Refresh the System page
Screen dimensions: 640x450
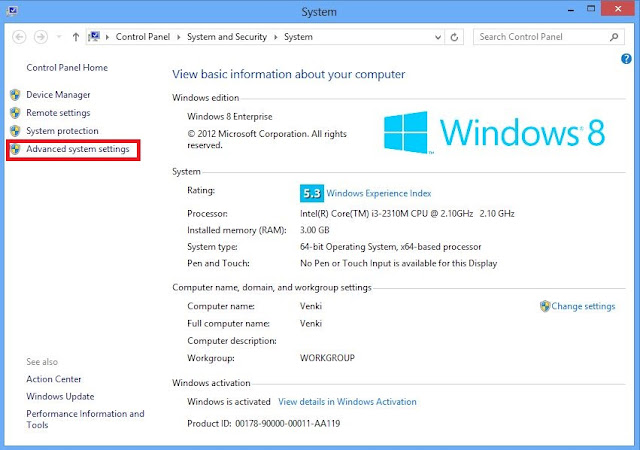(454, 37)
